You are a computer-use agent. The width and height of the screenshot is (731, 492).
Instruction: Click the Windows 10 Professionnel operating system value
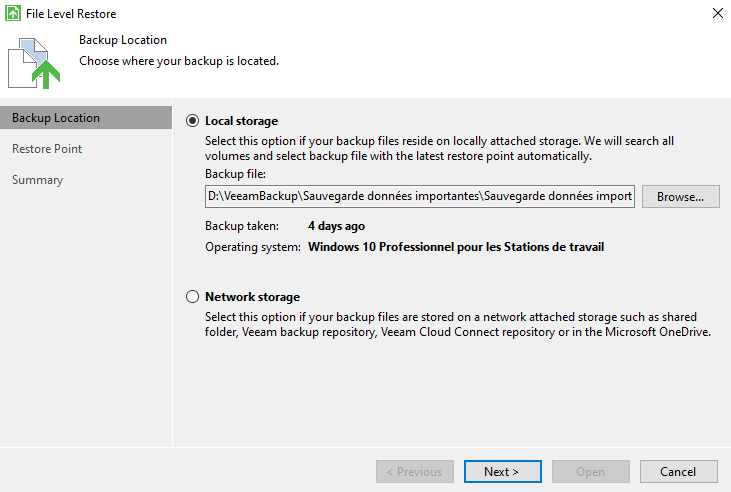point(456,247)
